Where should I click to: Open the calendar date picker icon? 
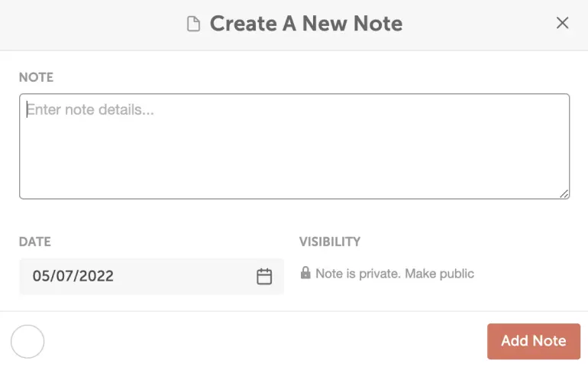pos(264,277)
